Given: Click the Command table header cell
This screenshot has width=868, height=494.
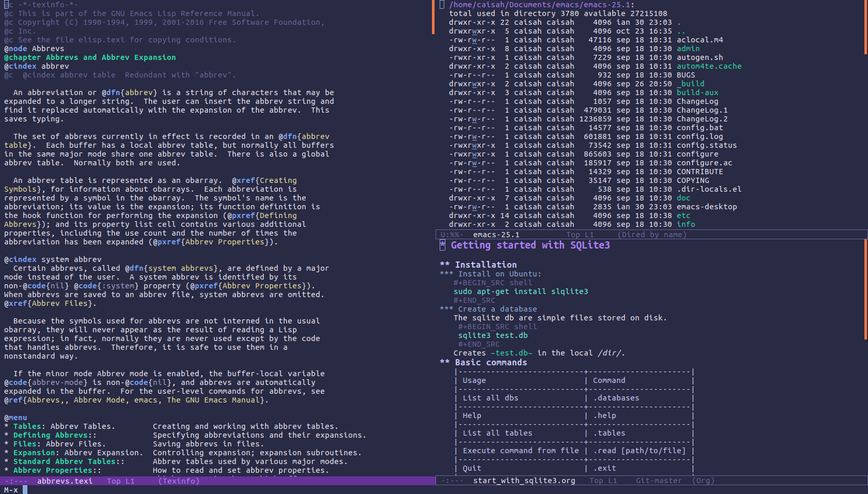Looking at the screenshot, I should [609, 380].
